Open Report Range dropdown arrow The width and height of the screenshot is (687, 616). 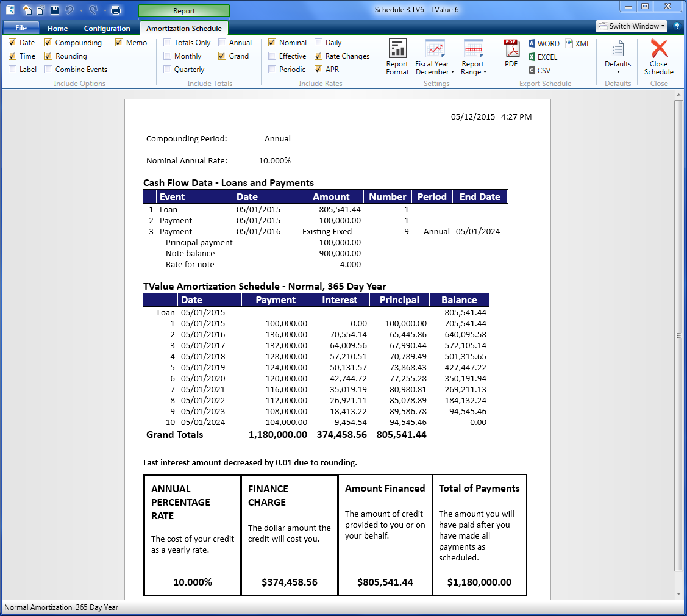(485, 72)
